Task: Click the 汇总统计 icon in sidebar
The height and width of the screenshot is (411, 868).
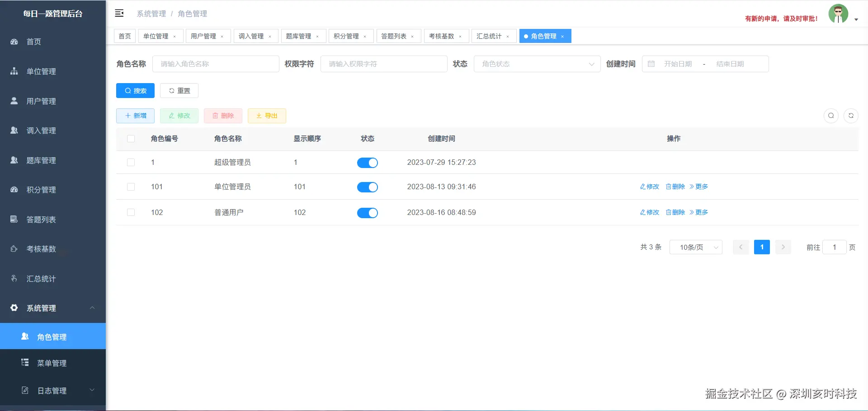Action: click(14, 278)
